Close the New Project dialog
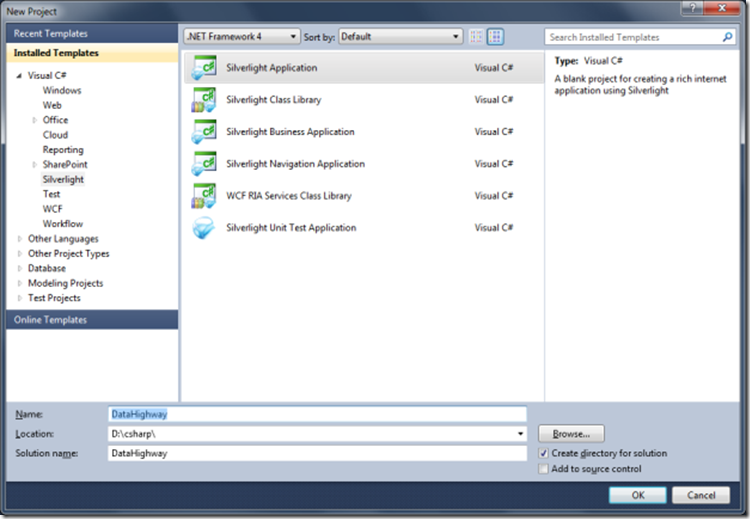 (x=722, y=8)
